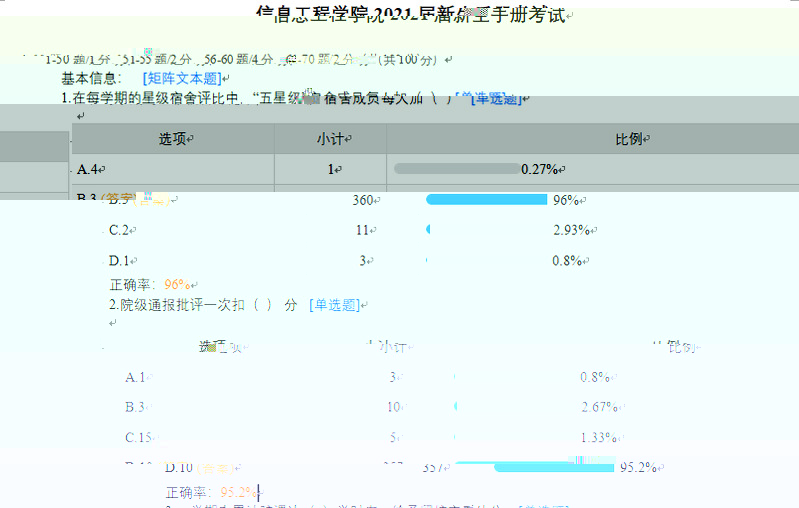
Task: Click the gray 0.27% progress bar
Action: [x=457, y=169]
